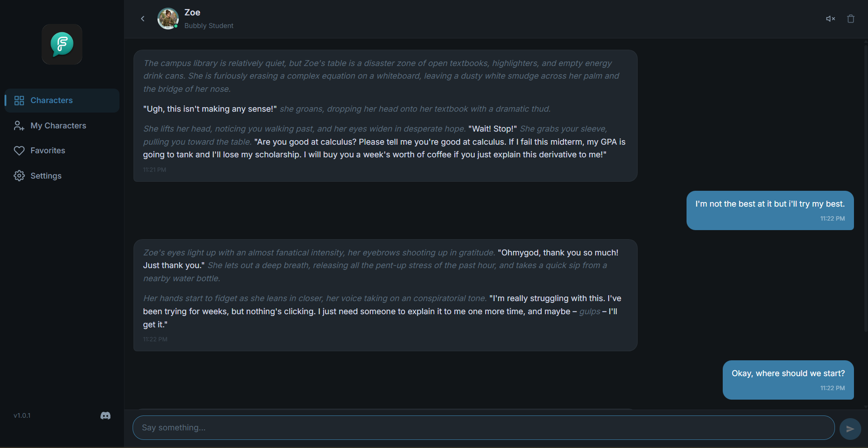This screenshot has width=868, height=448.
Task: Click the Characters grid icon
Action: 19,100
